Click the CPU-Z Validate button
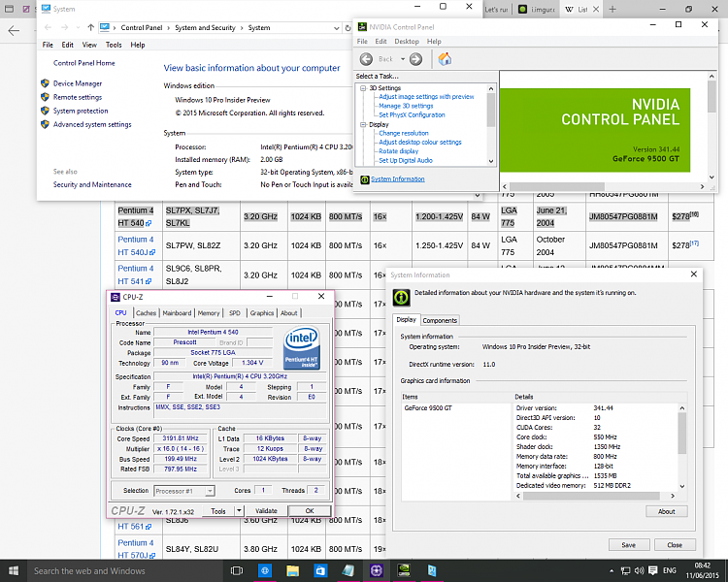Screen dimensions: 728x582 (x=267, y=511)
